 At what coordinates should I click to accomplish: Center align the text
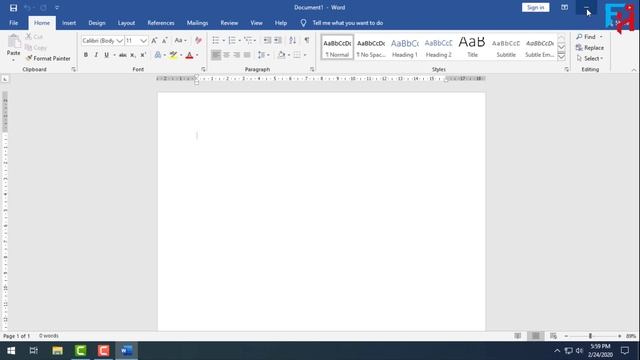coord(227,55)
